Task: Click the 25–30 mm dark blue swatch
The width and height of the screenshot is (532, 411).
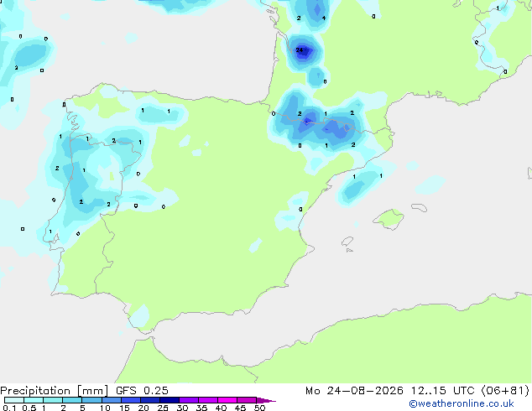Action: click(169, 400)
